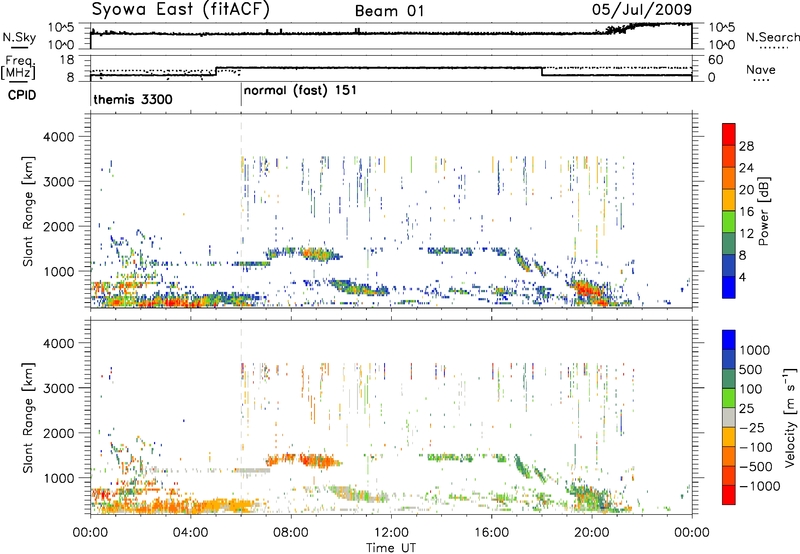Click the red top segment of Power colorbar
800x554 pixels.
tap(729, 134)
